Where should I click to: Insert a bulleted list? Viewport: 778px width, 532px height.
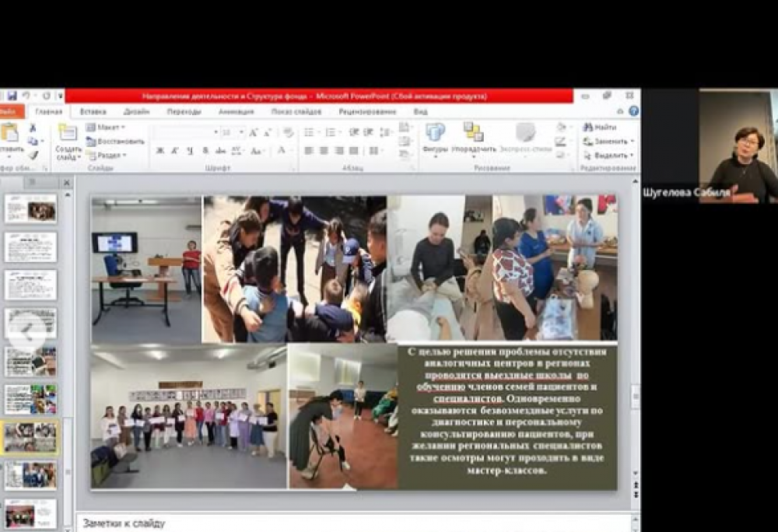tap(310, 132)
